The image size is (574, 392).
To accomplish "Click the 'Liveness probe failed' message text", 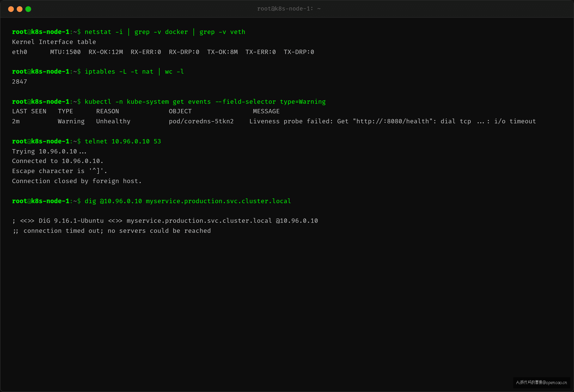I will click(x=392, y=121).
